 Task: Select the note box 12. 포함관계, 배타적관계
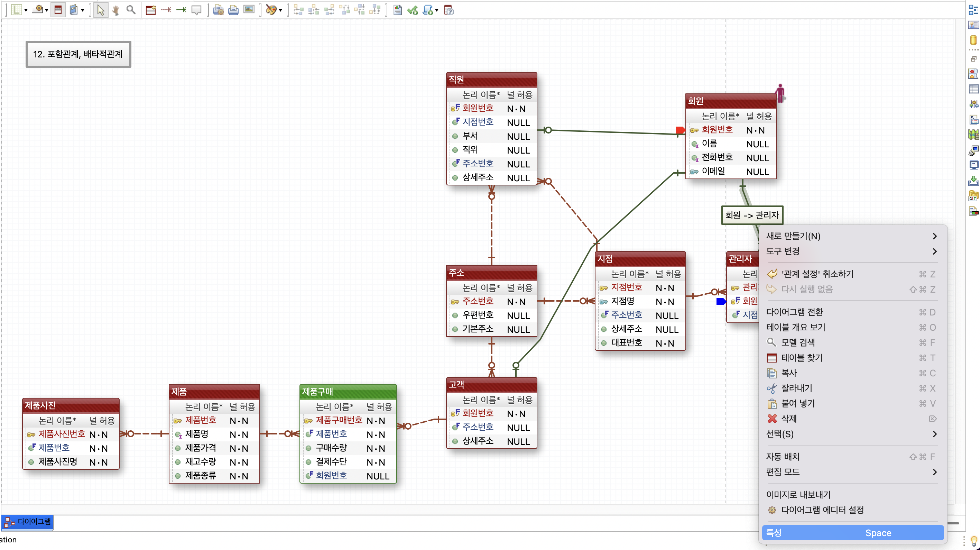78,54
